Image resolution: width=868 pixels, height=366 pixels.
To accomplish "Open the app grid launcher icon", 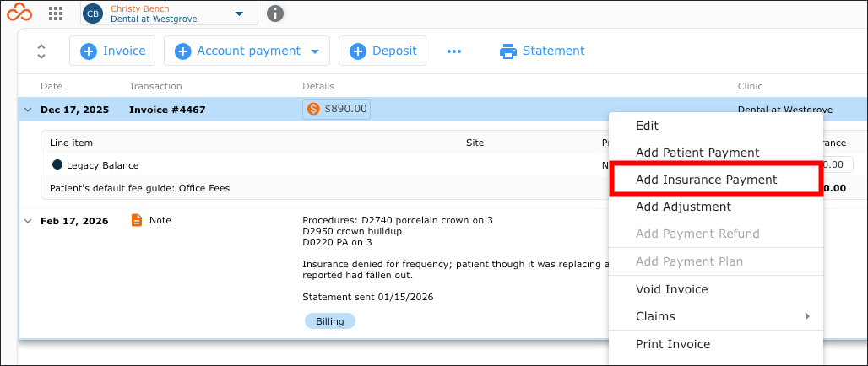I will [x=56, y=13].
